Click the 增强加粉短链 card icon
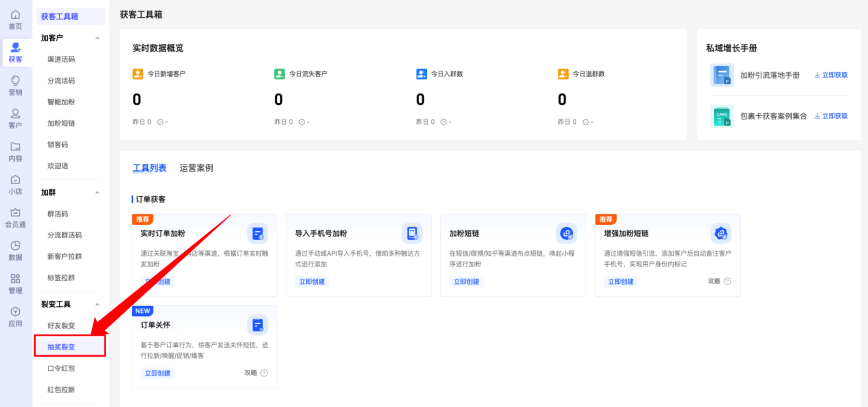Viewport: 868px width, 407px height. pyautogui.click(x=721, y=234)
